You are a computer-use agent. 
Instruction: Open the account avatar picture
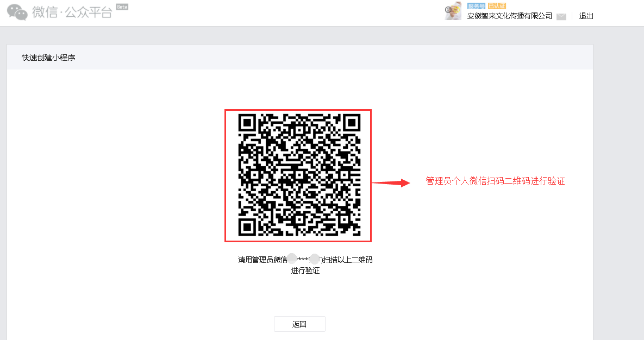453,11
